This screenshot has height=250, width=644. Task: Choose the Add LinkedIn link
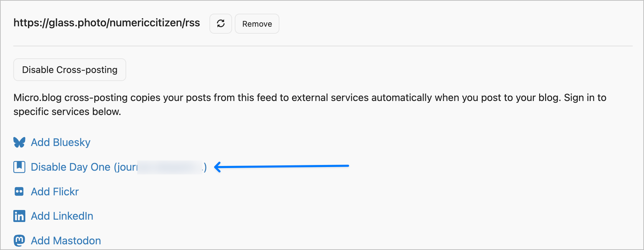click(x=62, y=216)
